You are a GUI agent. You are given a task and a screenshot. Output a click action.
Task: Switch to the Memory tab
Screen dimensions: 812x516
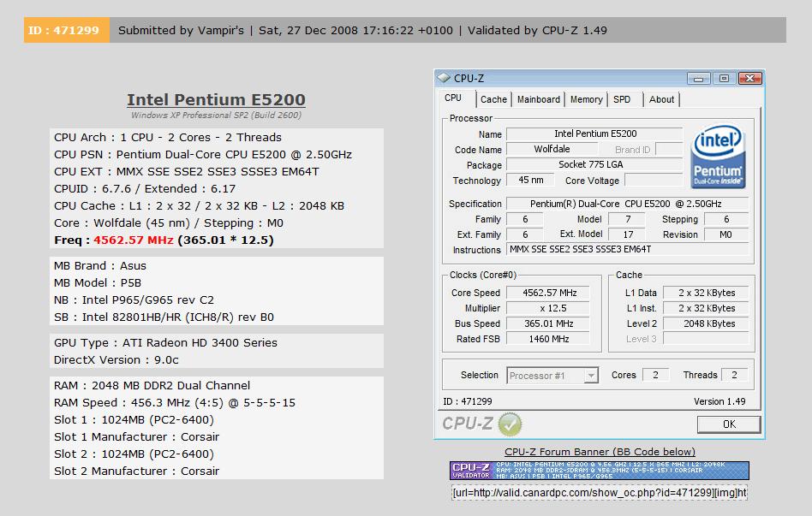(586, 99)
